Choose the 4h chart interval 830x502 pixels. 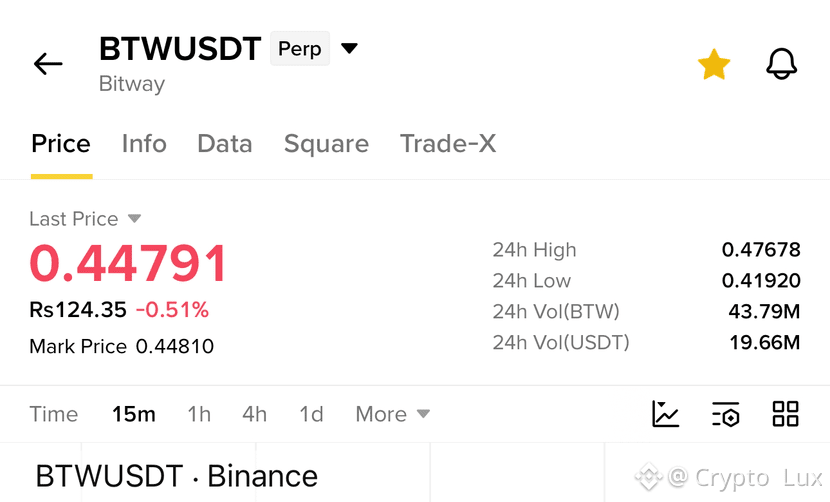click(x=255, y=414)
